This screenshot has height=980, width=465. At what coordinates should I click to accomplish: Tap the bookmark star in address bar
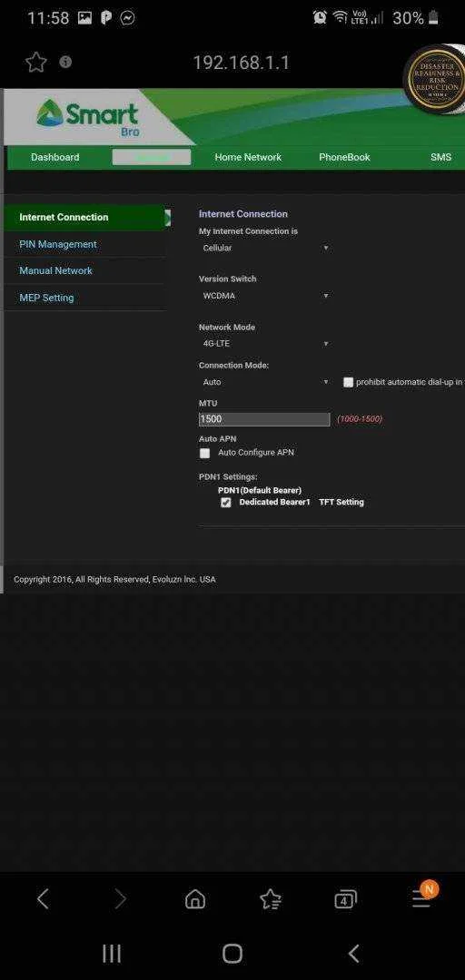pyautogui.click(x=35, y=62)
